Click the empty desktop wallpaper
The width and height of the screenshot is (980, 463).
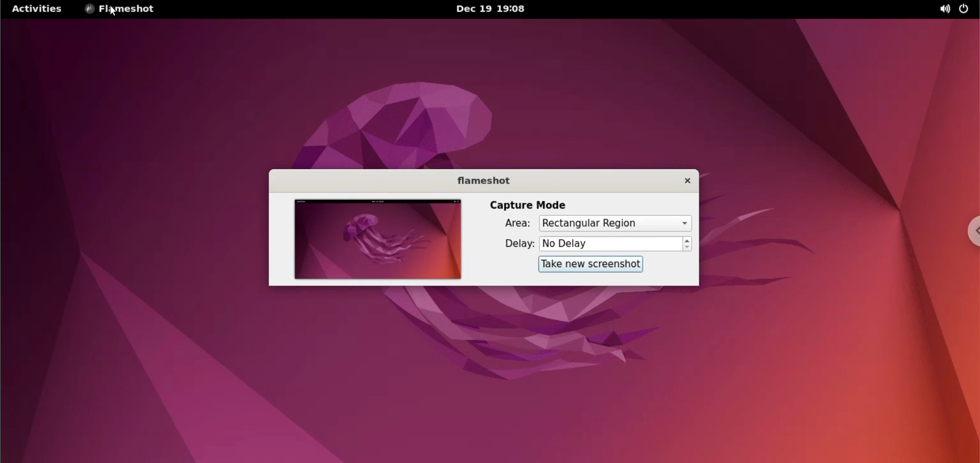(153, 357)
